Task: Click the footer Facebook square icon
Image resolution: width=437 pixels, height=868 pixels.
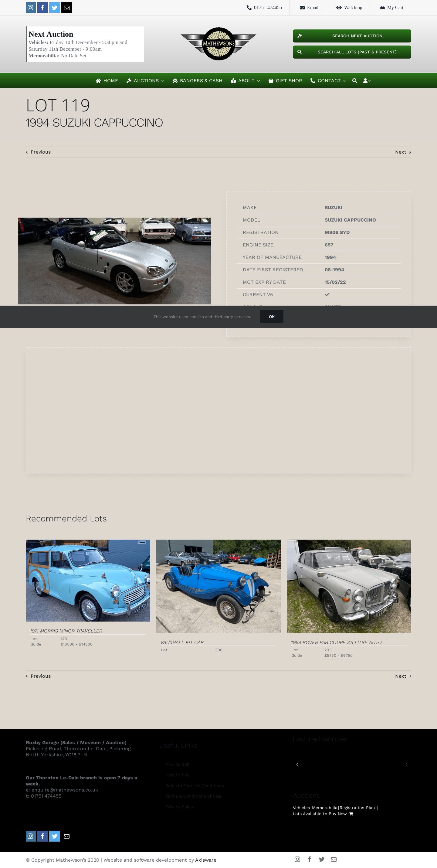Action: tap(42, 836)
